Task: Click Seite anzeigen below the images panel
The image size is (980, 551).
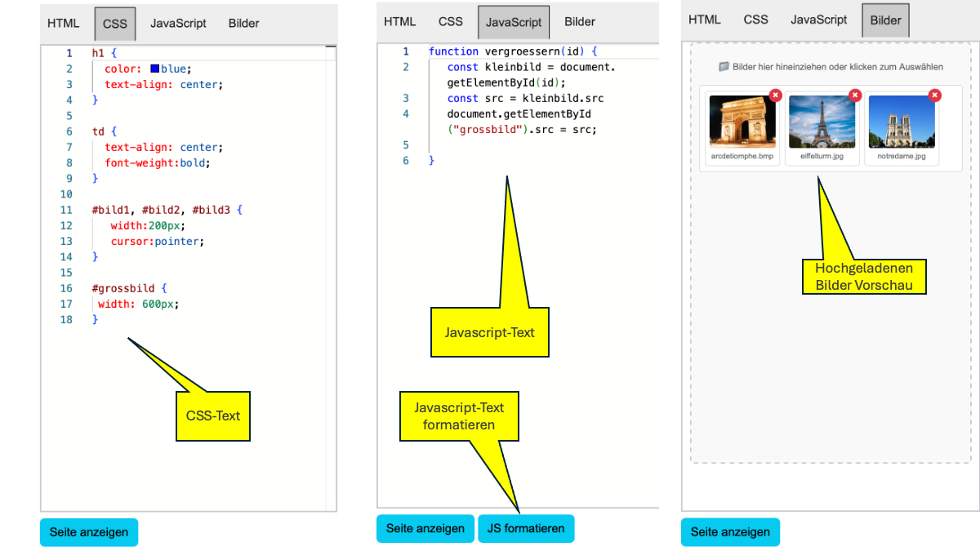Action: pyautogui.click(x=730, y=532)
